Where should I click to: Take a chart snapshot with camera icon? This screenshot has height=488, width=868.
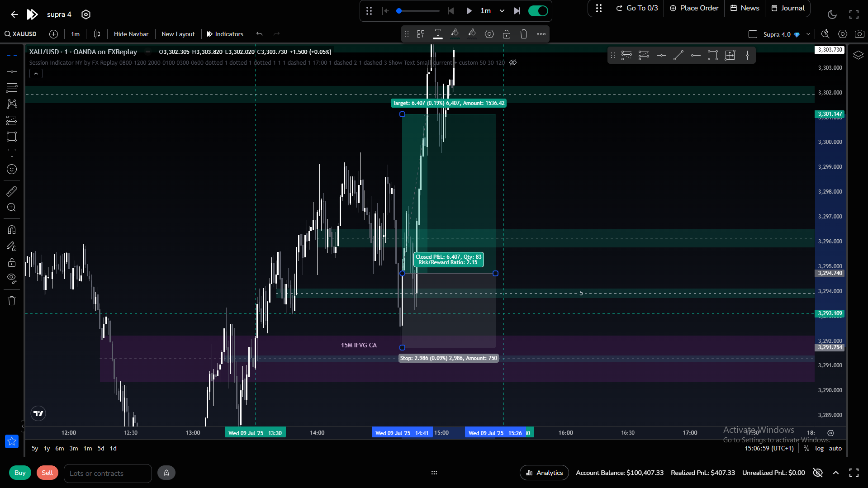pyautogui.click(x=859, y=34)
